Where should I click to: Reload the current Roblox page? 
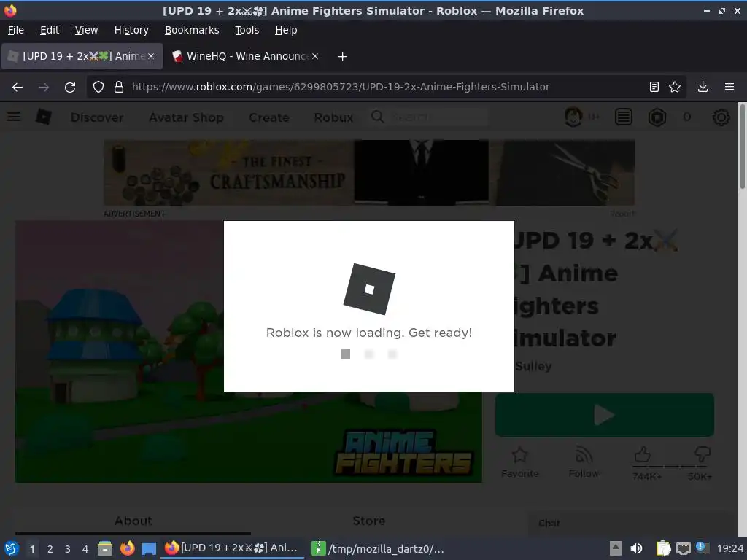[70, 87]
